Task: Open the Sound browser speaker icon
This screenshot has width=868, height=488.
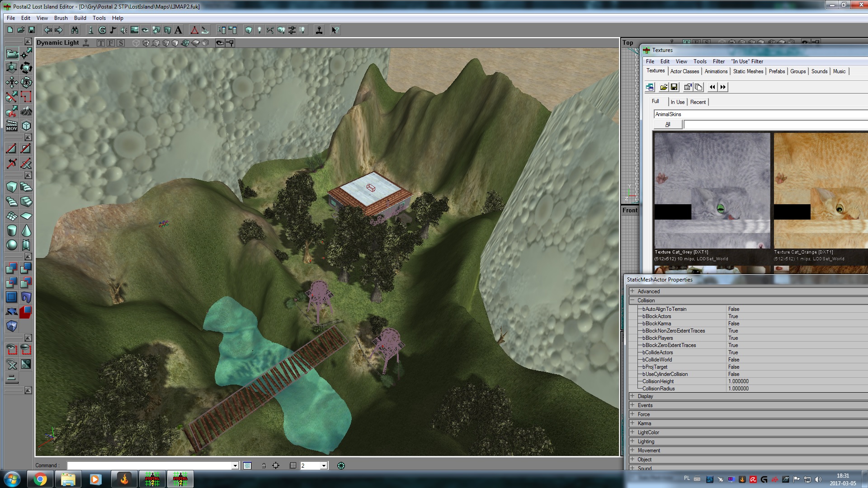Action: tap(124, 30)
